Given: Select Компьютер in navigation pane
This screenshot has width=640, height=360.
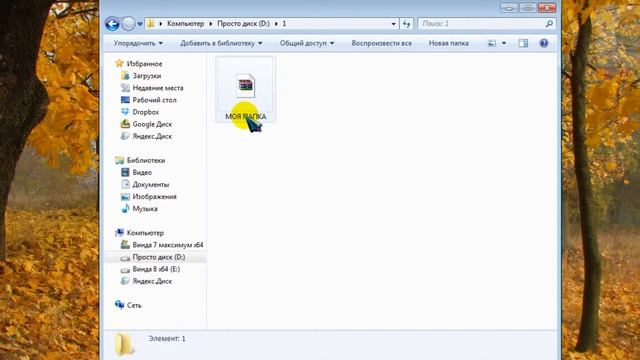Looking at the screenshot, I should pos(145,233).
